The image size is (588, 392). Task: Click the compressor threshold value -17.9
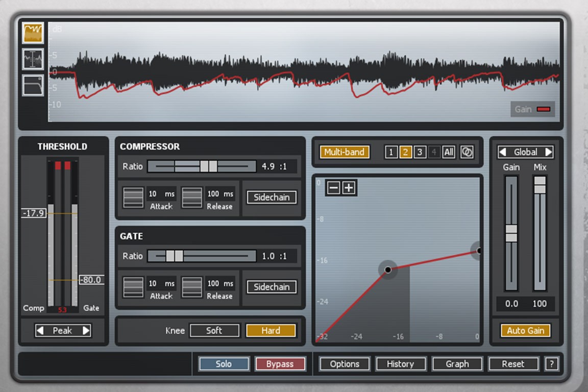[34, 213]
